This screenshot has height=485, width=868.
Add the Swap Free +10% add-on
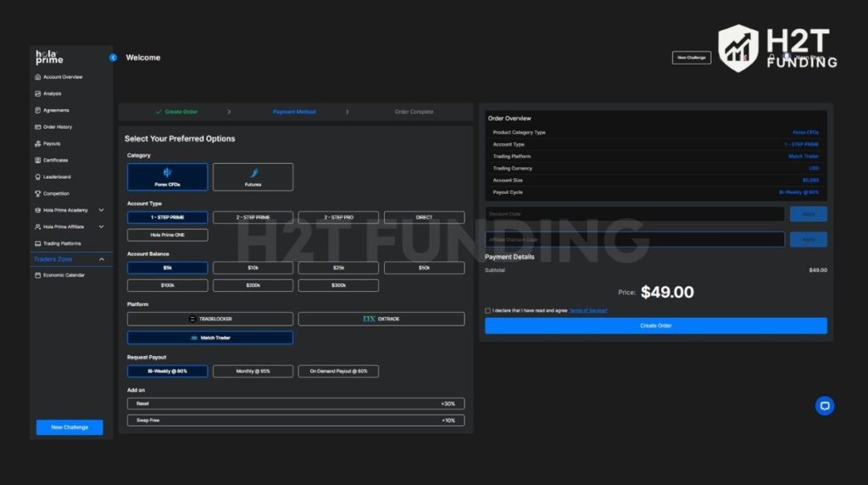coord(296,421)
